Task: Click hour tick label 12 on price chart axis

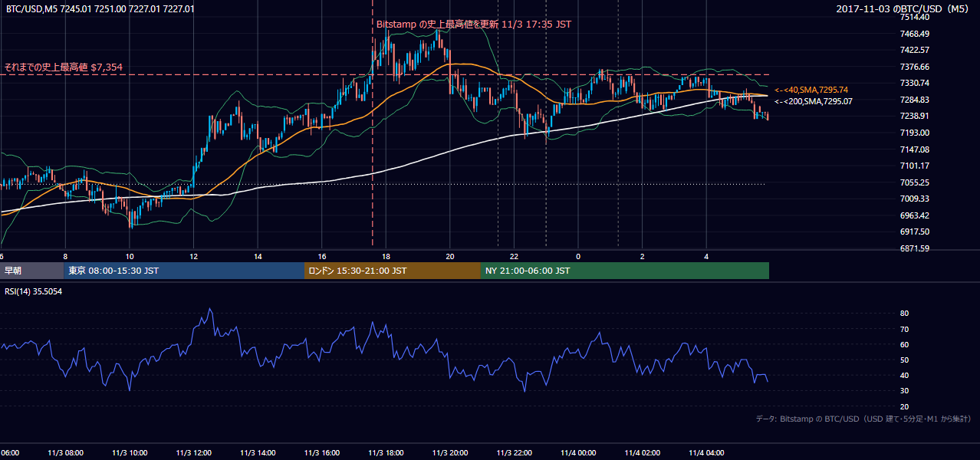Action: click(193, 256)
